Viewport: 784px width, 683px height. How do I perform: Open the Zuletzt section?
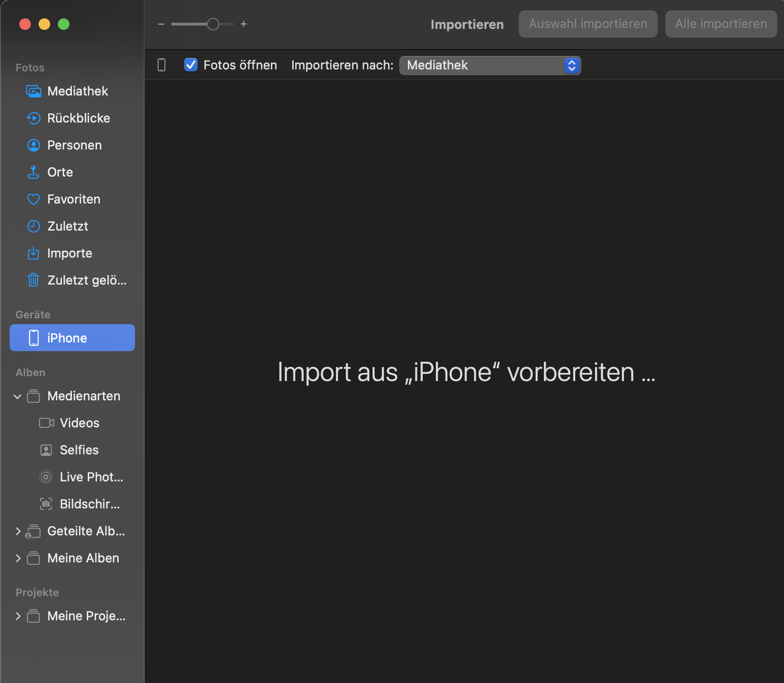(x=72, y=226)
